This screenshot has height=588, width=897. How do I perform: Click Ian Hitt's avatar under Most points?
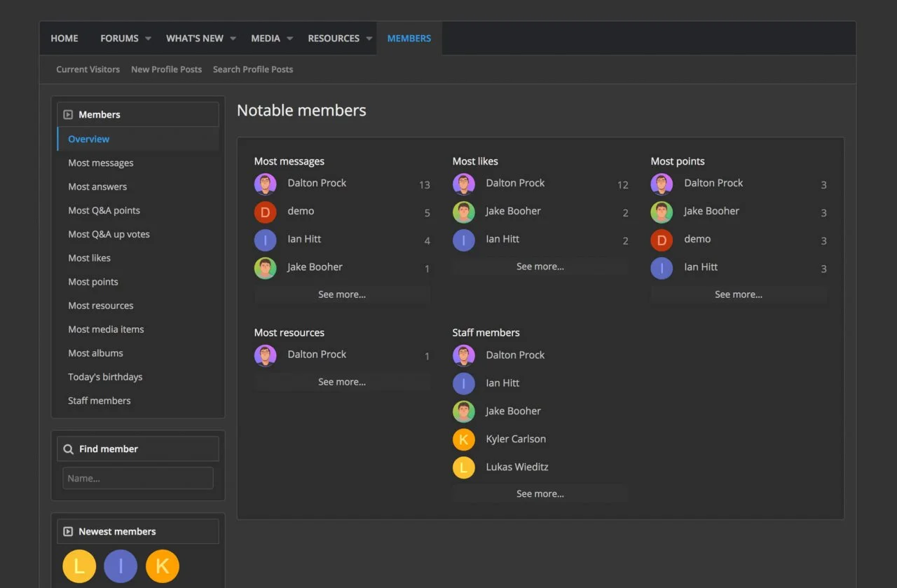coord(662,268)
